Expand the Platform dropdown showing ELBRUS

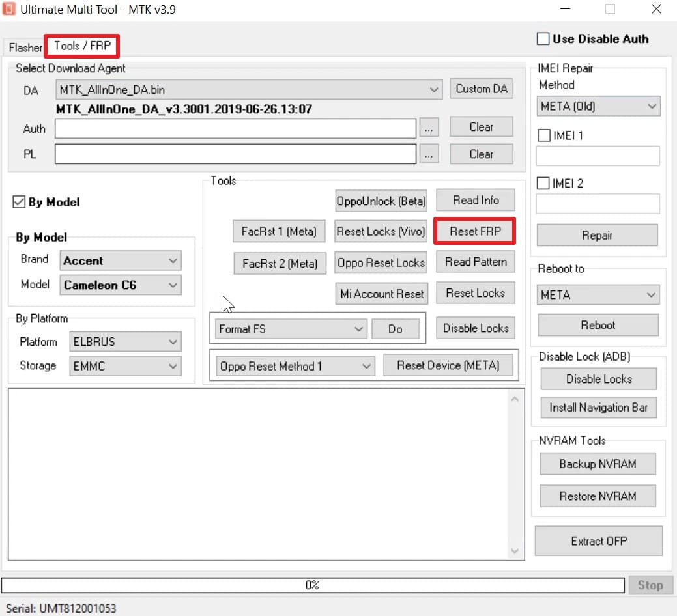125,342
